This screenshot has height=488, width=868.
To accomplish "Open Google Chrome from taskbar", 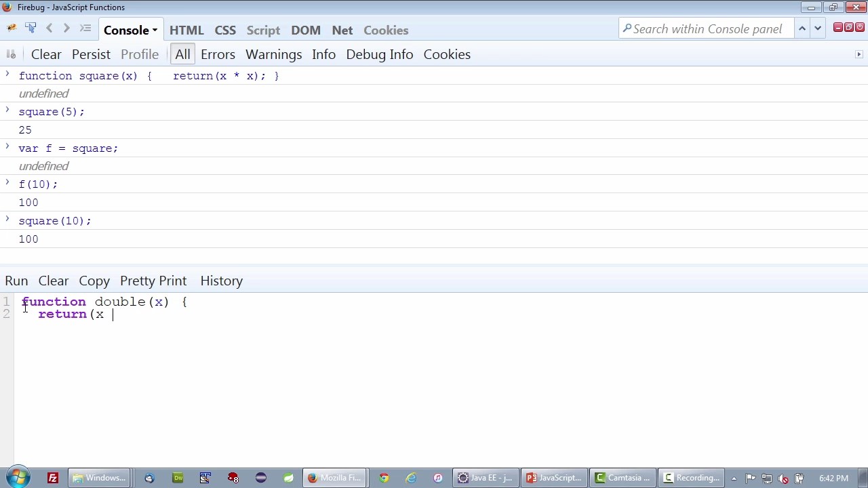I will (x=384, y=478).
